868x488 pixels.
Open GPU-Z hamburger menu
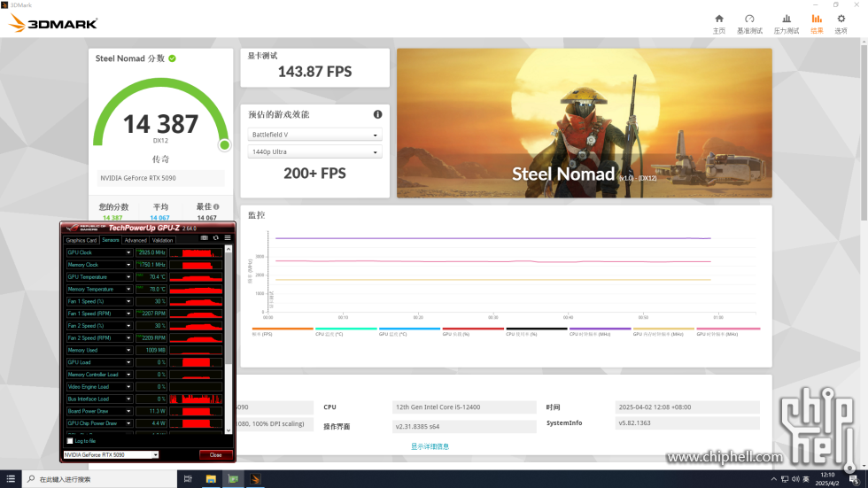click(228, 238)
